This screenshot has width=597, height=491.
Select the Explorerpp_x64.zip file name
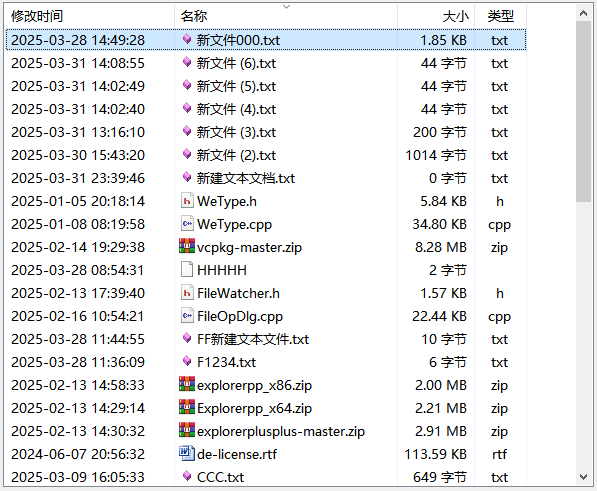tap(254, 408)
